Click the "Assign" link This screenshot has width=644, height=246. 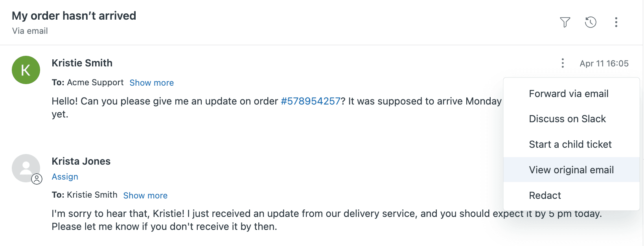65,177
